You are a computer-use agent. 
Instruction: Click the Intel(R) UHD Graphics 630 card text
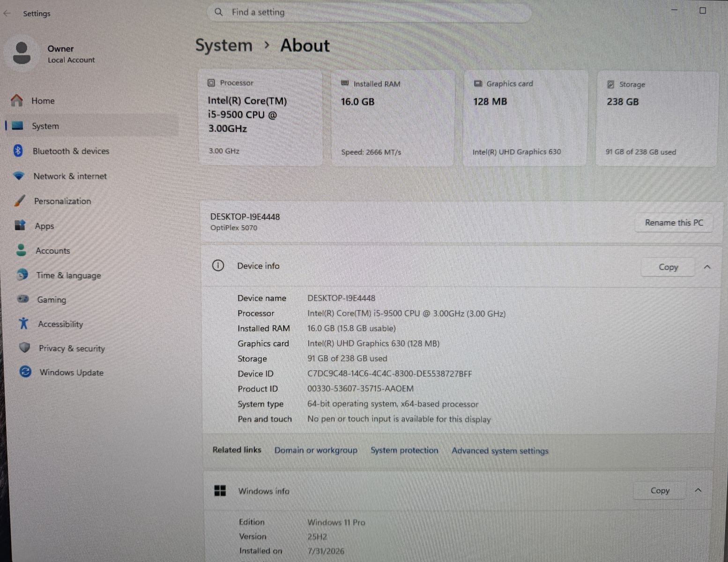(517, 152)
